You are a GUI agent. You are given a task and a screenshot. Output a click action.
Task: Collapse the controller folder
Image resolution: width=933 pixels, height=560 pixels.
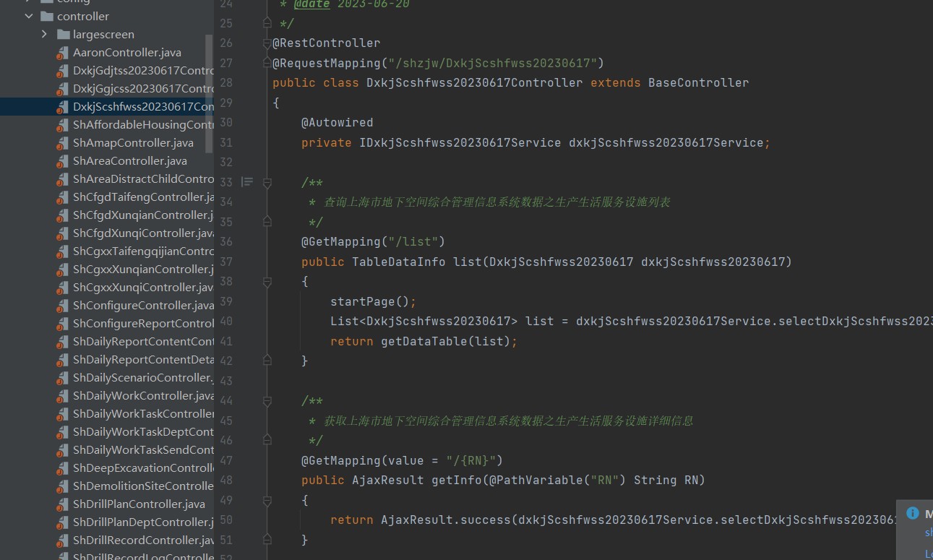click(29, 16)
